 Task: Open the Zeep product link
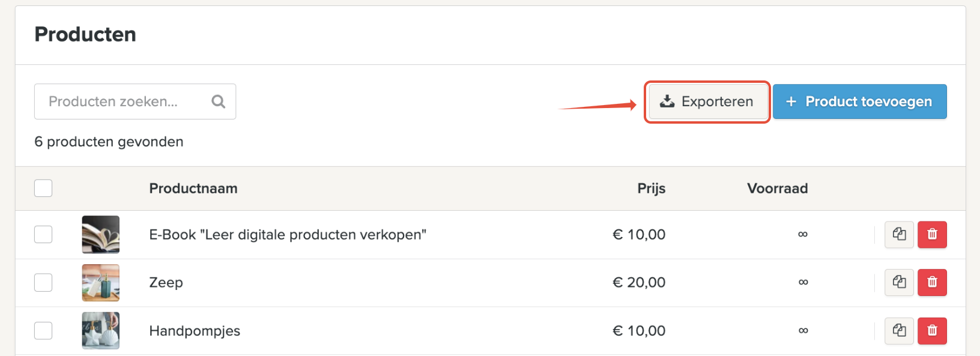pos(166,283)
